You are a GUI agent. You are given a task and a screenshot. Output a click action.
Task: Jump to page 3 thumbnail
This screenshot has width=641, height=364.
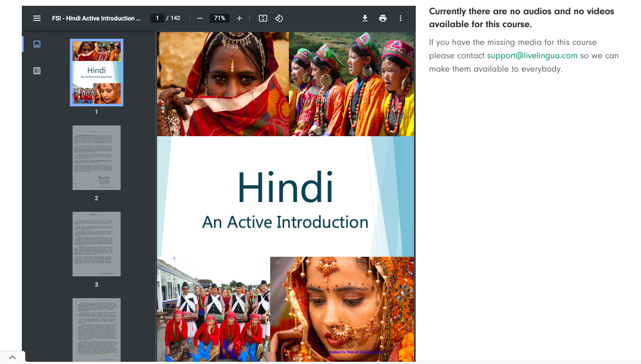[x=97, y=244]
